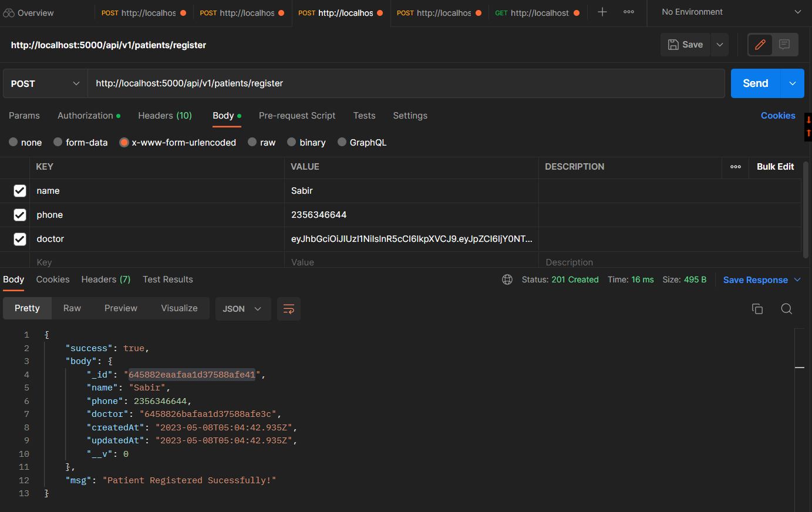Copy the response body using the copy icon

[757, 308]
